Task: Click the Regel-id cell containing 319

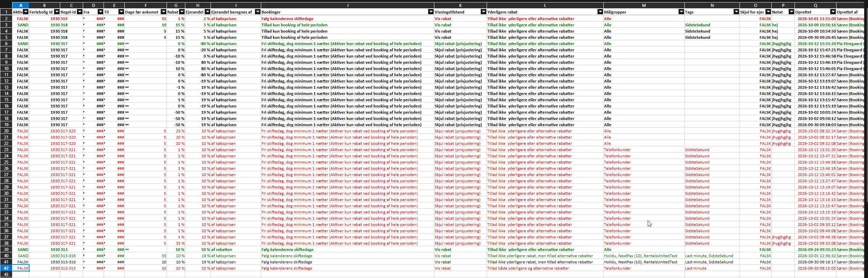Action: pos(71,19)
